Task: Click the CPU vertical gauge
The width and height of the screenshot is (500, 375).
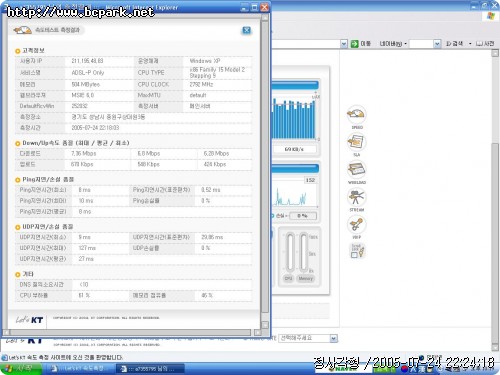Action: 290,252
